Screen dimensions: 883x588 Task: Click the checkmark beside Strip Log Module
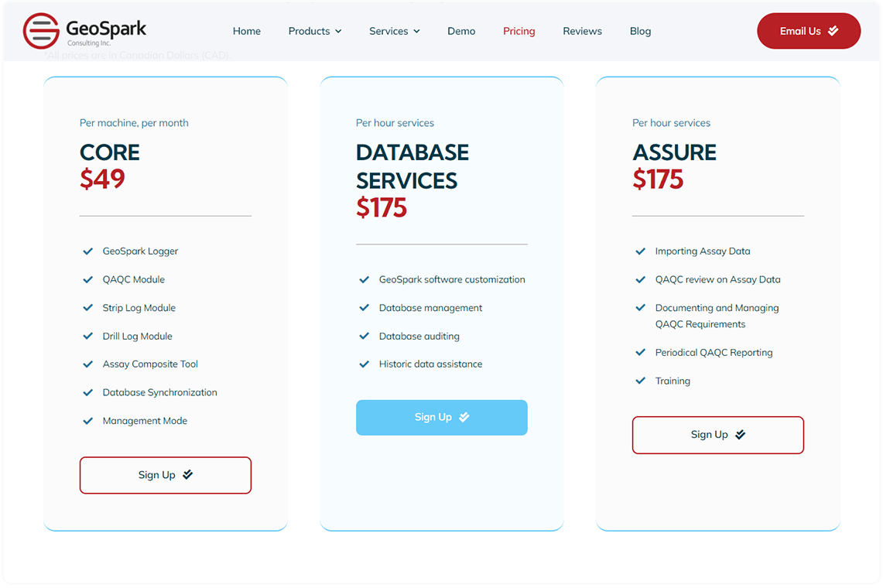[88, 307]
